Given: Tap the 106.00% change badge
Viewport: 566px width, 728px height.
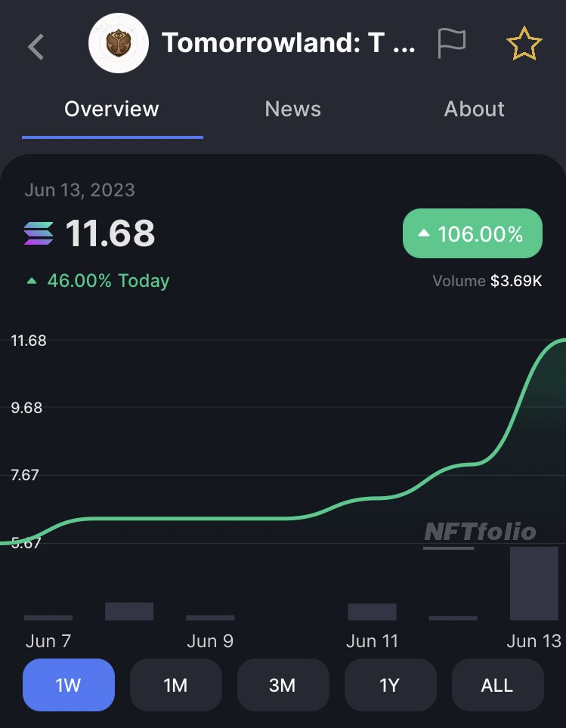Looking at the screenshot, I should point(472,233).
